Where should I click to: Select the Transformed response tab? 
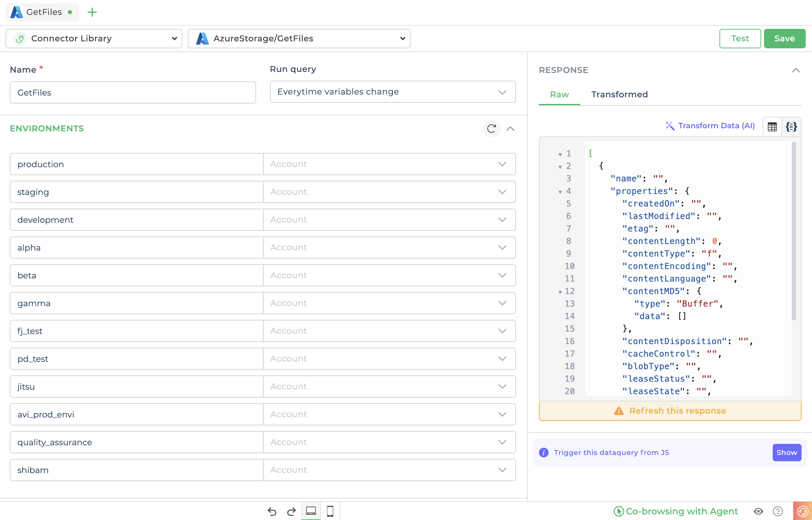[x=619, y=95]
